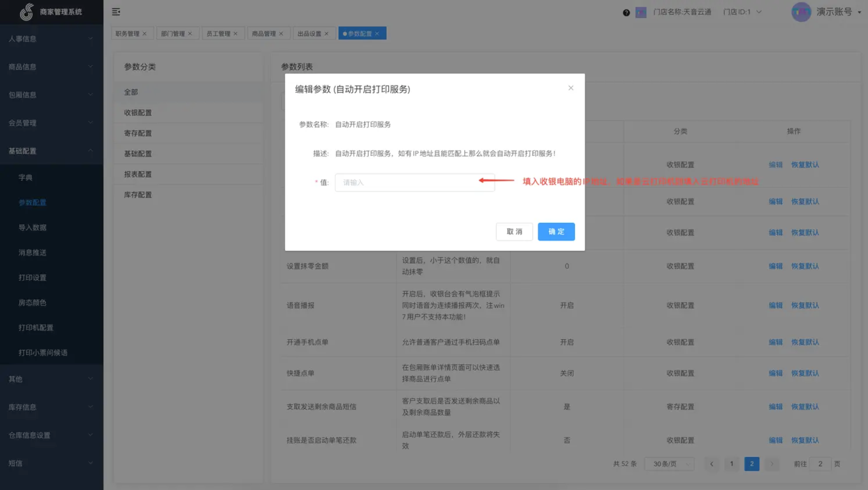Go to page 1 in pagination

731,464
